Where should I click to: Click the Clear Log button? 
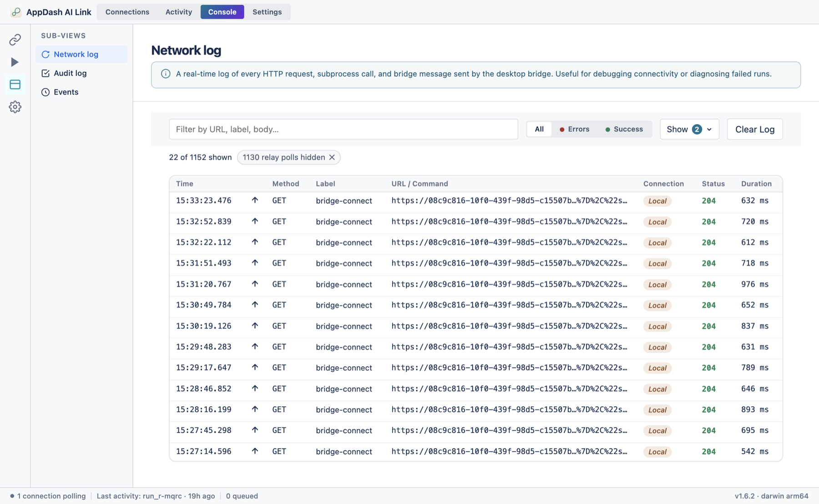coord(755,129)
